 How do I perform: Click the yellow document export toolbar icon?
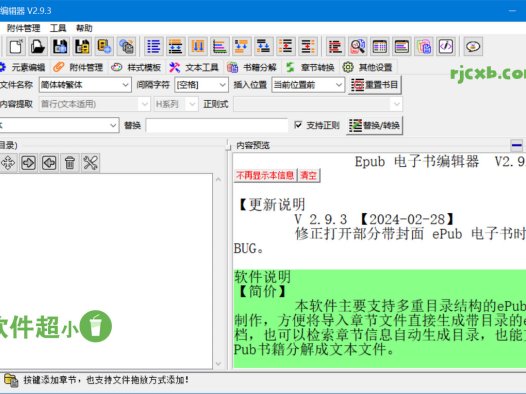[104, 46]
